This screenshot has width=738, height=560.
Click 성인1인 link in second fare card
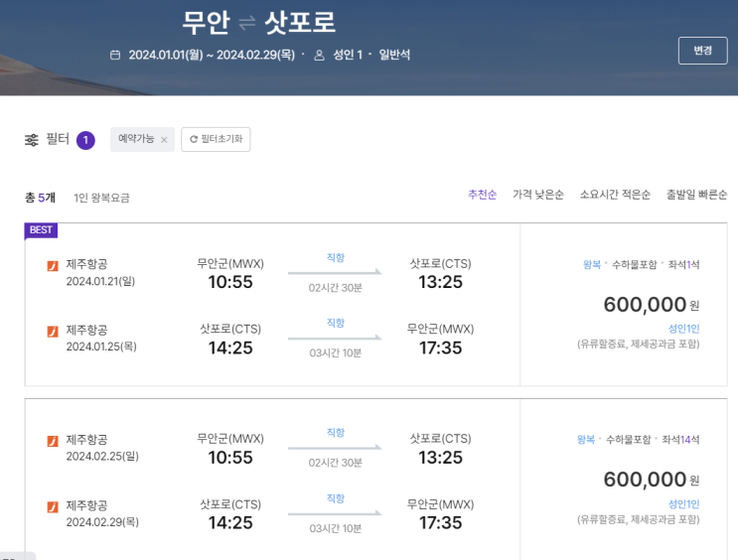(x=684, y=504)
